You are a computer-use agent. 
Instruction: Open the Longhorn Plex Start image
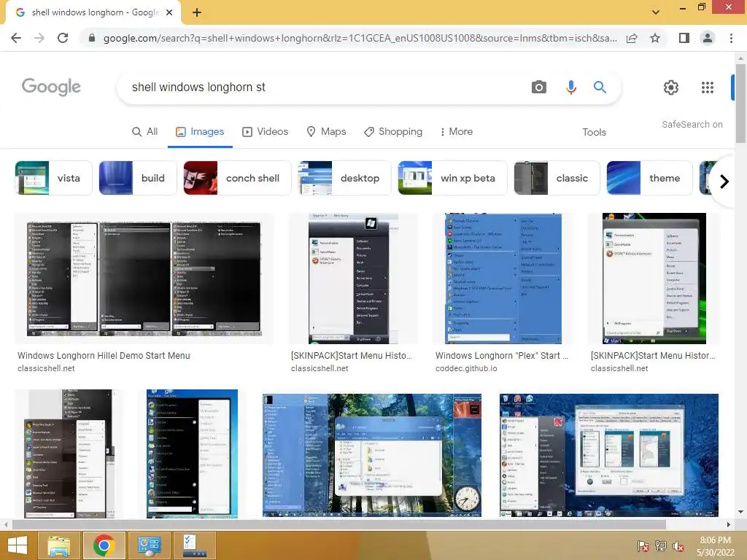coord(503,279)
